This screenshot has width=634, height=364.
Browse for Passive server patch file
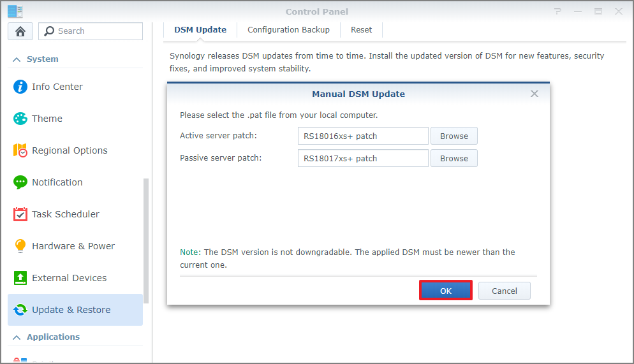tap(453, 158)
